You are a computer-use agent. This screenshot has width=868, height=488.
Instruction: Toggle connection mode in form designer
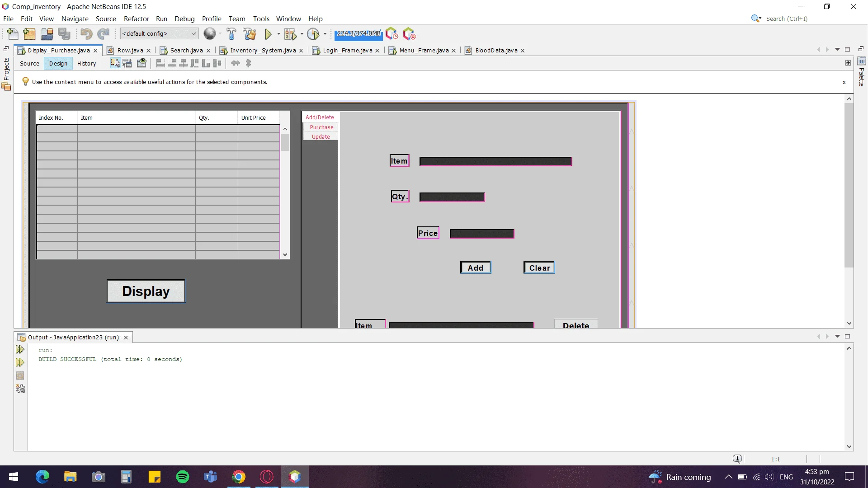click(x=127, y=63)
